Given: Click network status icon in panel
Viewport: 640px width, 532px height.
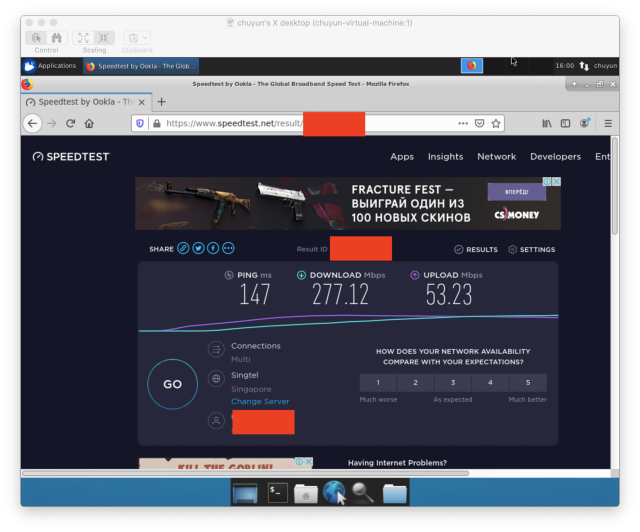Looking at the screenshot, I should [x=584, y=66].
